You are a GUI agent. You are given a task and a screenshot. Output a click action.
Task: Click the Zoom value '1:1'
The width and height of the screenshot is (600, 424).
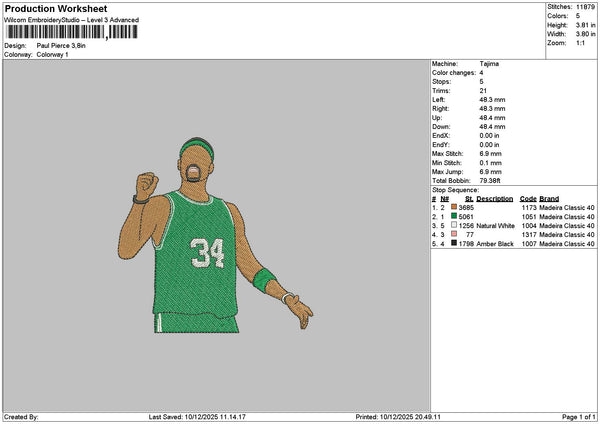(x=580, y=43)
